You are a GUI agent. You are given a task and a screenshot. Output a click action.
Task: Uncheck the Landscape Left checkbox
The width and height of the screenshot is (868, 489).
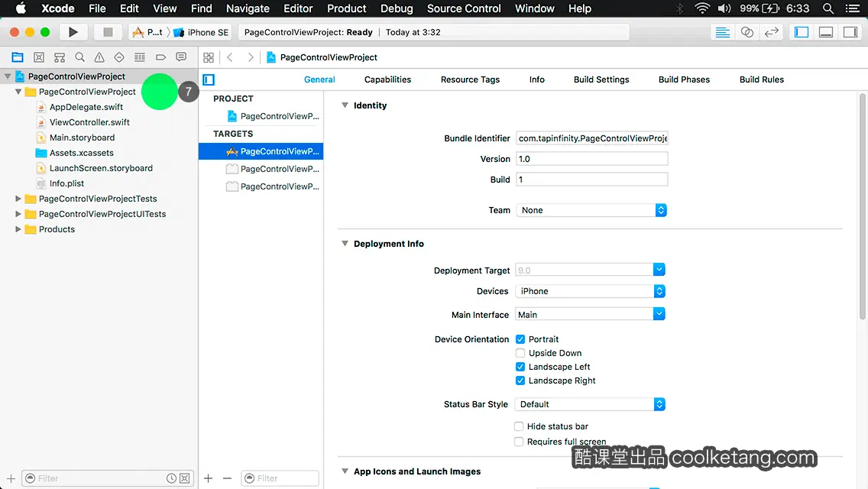click(x=520, y=367)
